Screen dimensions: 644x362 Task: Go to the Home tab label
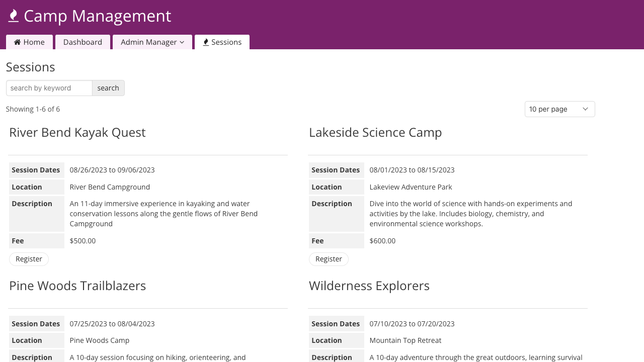(34, 42)
